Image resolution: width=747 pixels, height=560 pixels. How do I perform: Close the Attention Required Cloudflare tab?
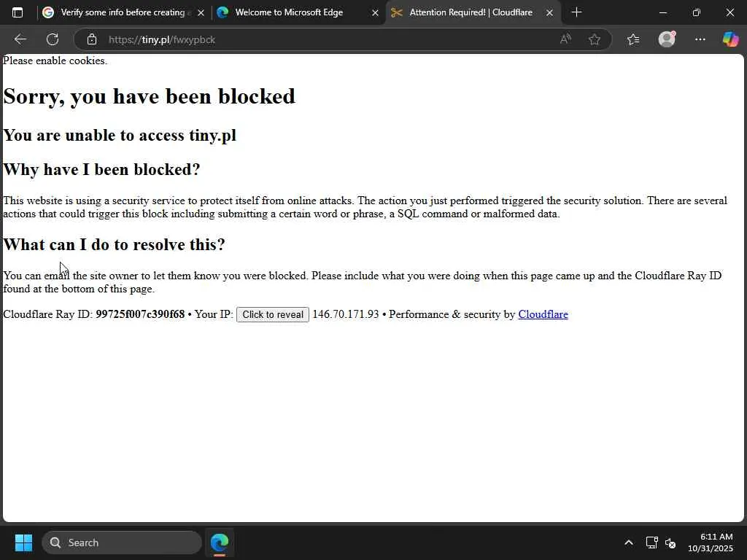click(x=549, y=13)
